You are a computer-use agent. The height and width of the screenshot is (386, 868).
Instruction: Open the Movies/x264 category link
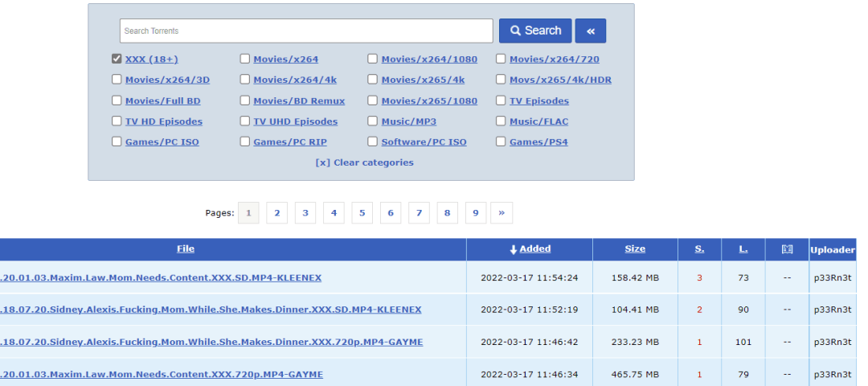coord(285,60)
